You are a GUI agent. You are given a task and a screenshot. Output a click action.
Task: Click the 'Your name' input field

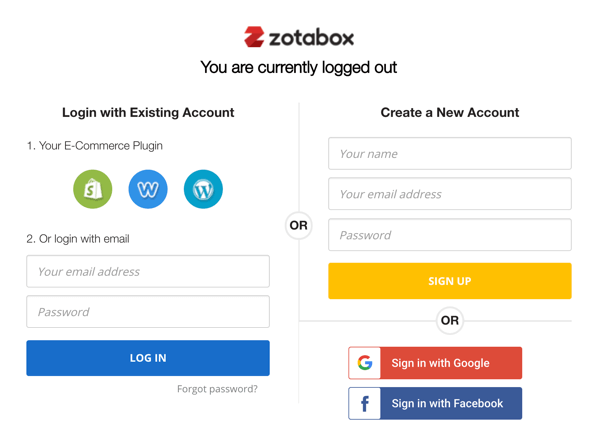450,154
